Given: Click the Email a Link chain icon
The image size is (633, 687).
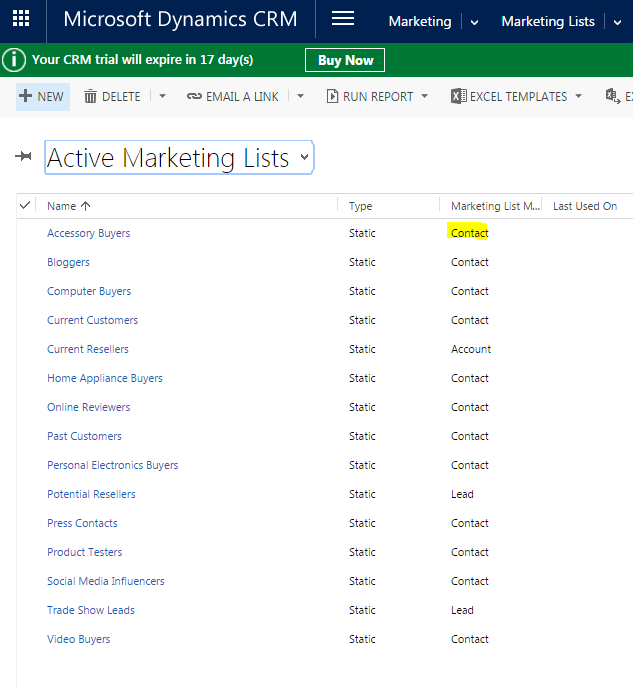Looking at the screenshot, I should tap(194, 96).
